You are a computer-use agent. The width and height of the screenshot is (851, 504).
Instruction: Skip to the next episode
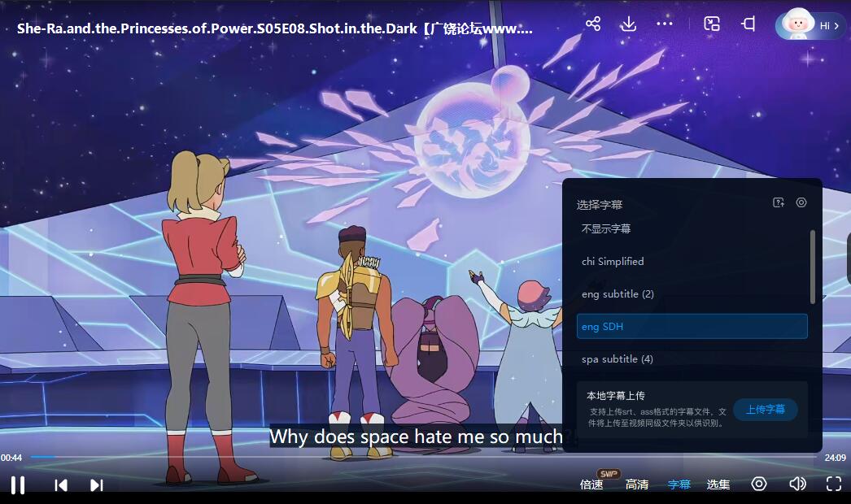point(96,485)
